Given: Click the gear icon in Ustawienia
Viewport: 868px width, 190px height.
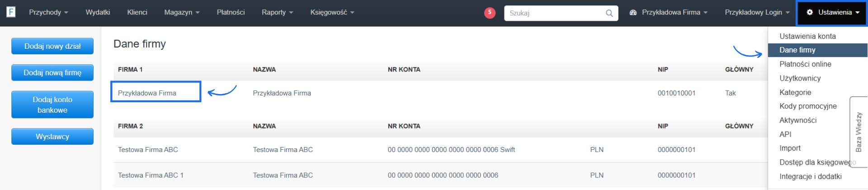Looking at the screenshot, I should 810,13.
